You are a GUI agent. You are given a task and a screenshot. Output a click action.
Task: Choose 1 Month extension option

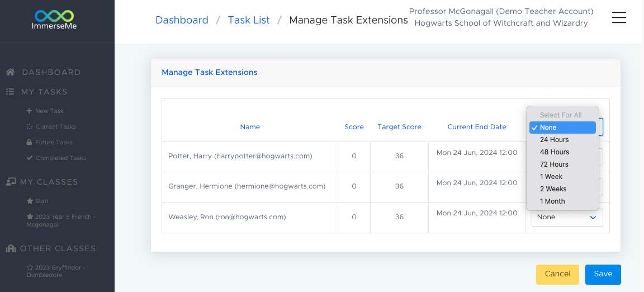(x=563, y=201)
